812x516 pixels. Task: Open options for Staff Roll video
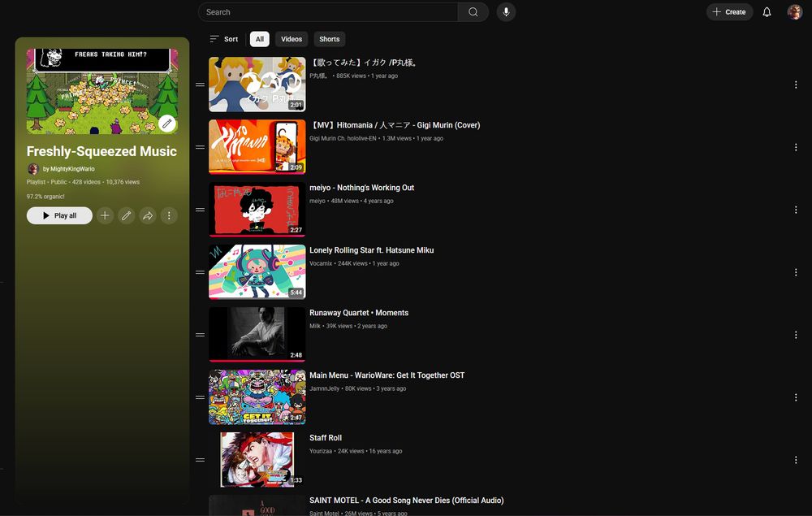796,460
